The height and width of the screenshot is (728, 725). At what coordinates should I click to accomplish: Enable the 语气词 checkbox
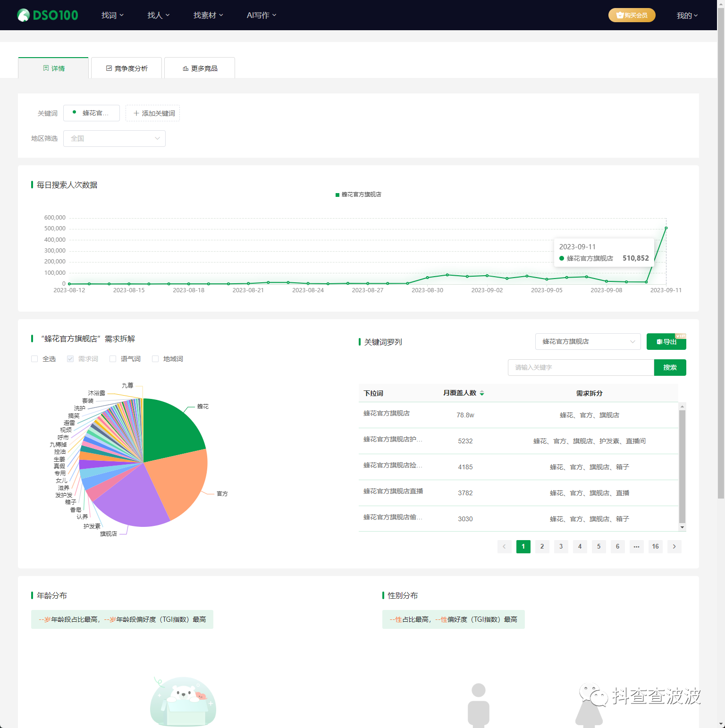coord(113,359)
